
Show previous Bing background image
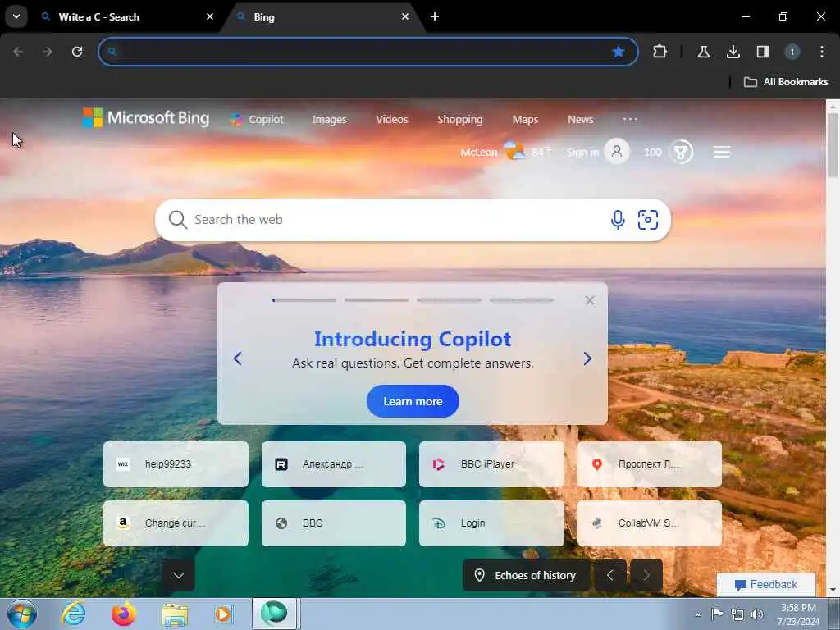[x=610, y=575]
